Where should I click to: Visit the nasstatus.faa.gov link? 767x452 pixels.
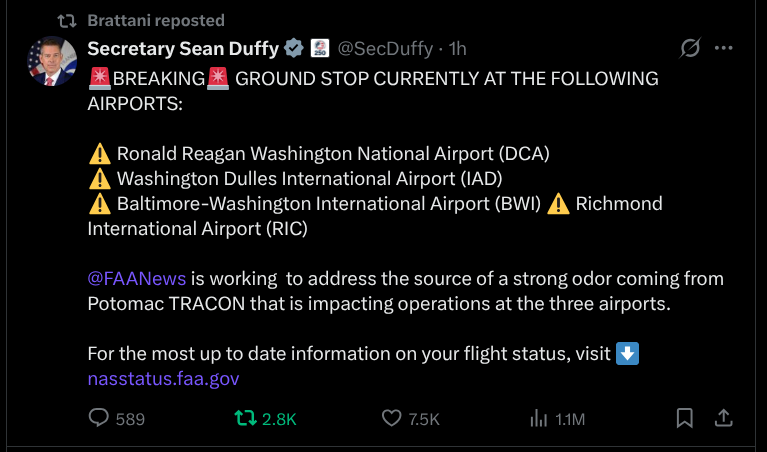click(x=163, y=378)
